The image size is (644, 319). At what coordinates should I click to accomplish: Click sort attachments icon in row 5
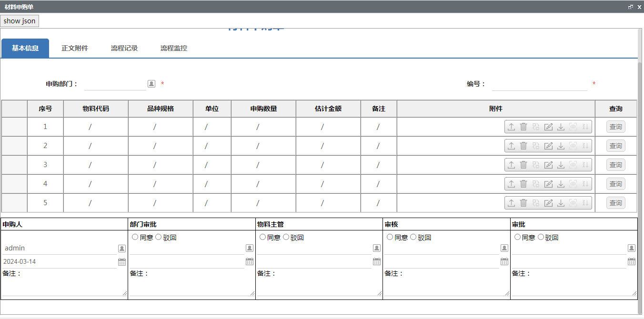(x=585, y=203)
